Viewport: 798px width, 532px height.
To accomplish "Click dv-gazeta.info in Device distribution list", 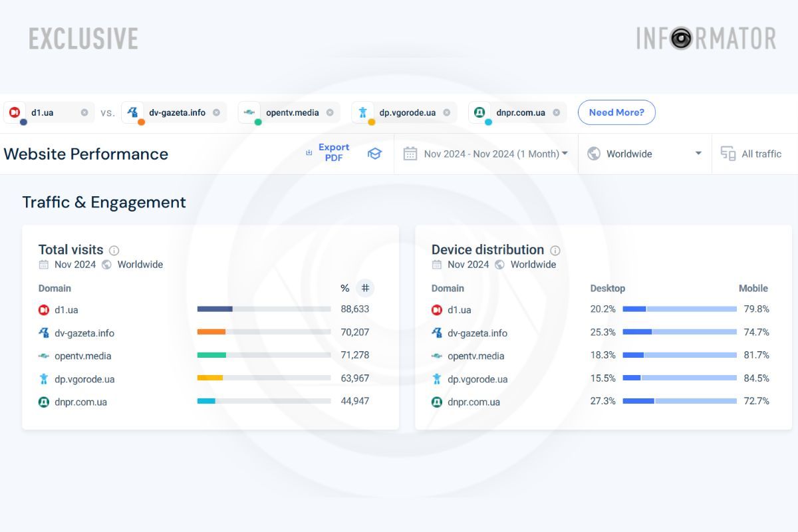I will (x=477, y=333).
